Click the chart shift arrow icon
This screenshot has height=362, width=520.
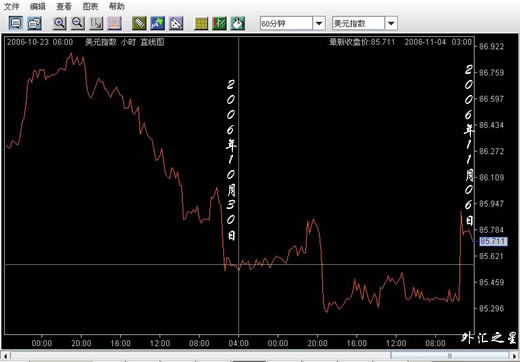[96, 23]
